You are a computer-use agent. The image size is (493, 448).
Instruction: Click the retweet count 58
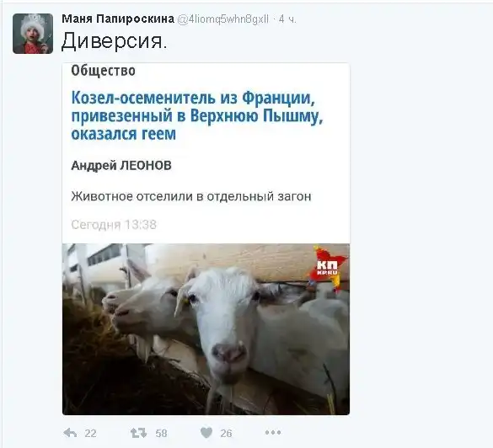click(x=161, y=433)
